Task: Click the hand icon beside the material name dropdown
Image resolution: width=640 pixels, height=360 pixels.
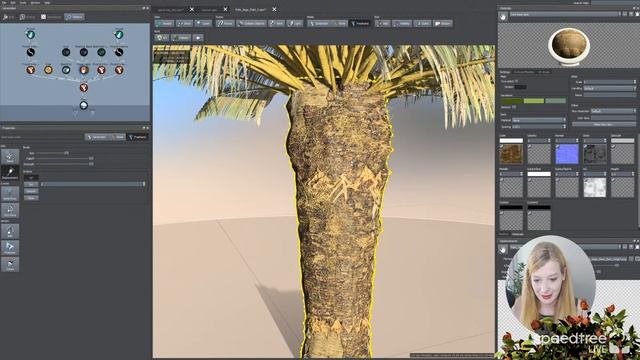Action: (503, 16)
